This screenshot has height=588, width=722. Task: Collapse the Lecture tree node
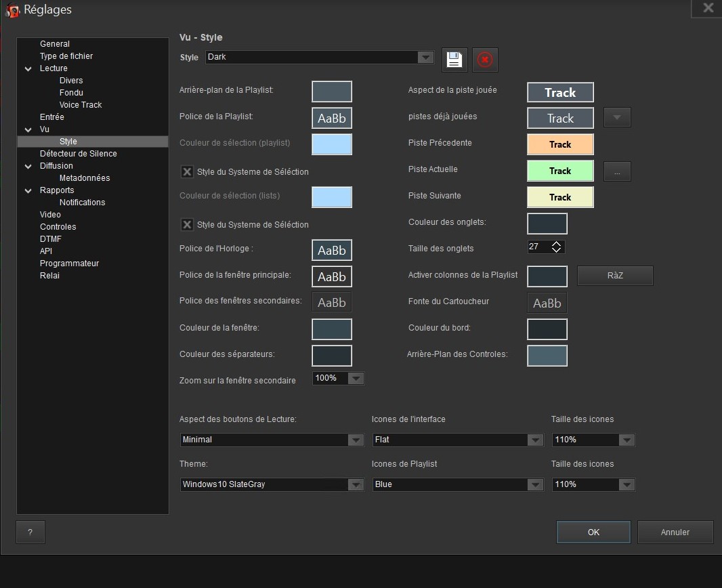click(x=28, y=68)
